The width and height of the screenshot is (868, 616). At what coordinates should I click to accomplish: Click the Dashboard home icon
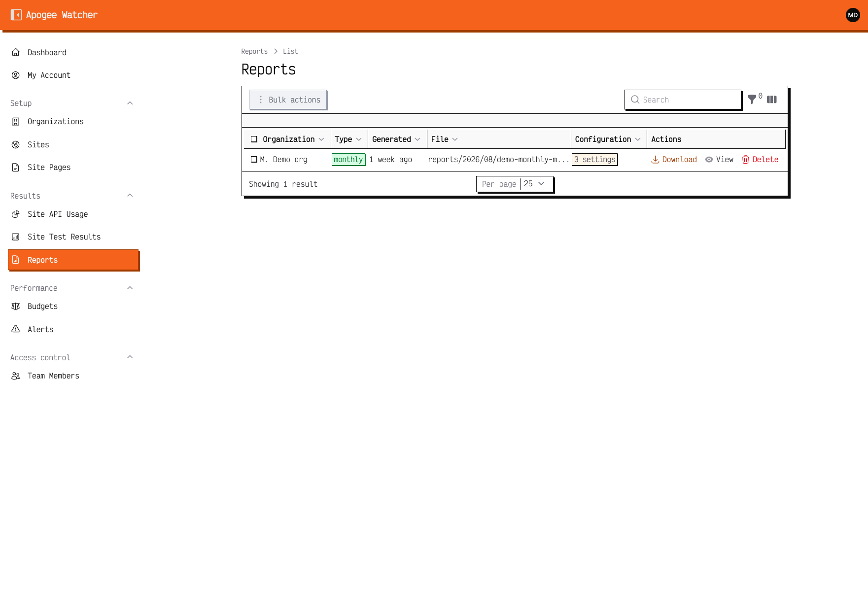click(x=16, y=52)
